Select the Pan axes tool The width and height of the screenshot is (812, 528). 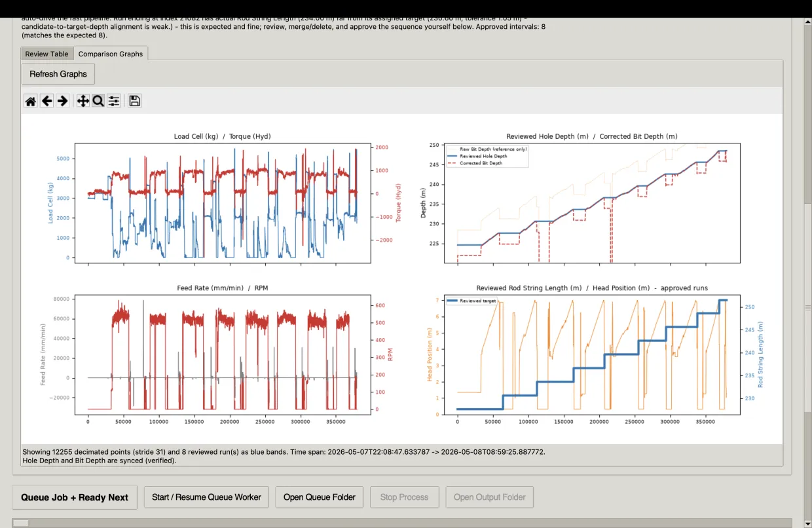[83, 101]
